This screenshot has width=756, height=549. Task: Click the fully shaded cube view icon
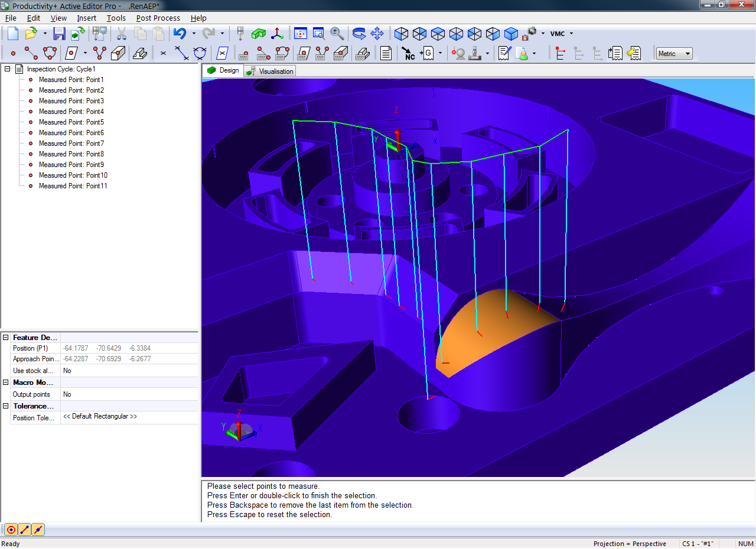511,34
